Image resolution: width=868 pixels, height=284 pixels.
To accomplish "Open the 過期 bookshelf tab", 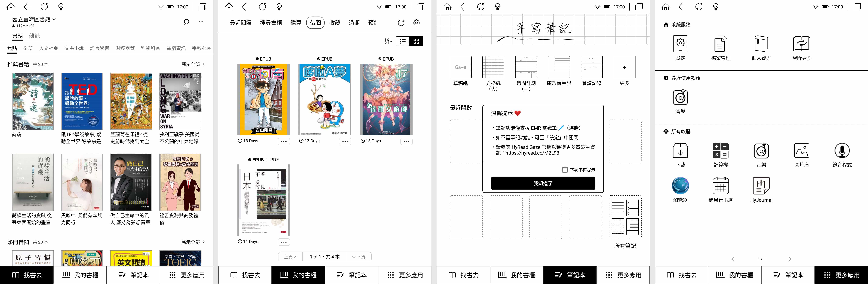I will [x=354, y=23].
